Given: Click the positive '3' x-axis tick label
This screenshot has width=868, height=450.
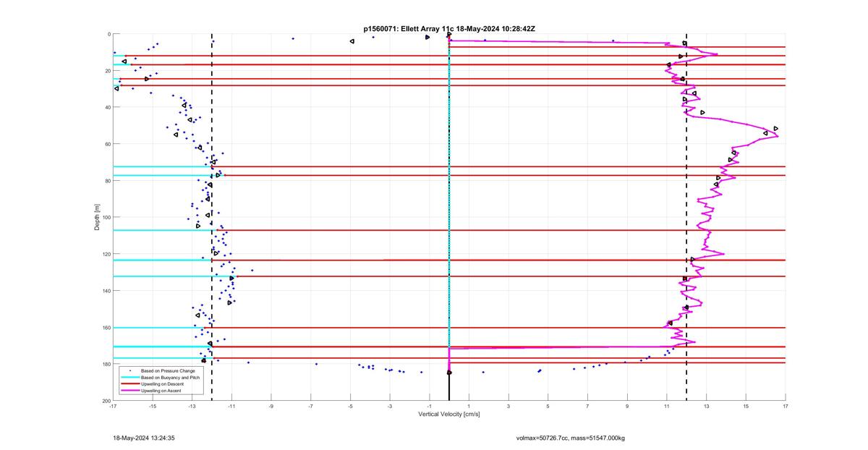Looking at the screenshot, I should point(509,406).
